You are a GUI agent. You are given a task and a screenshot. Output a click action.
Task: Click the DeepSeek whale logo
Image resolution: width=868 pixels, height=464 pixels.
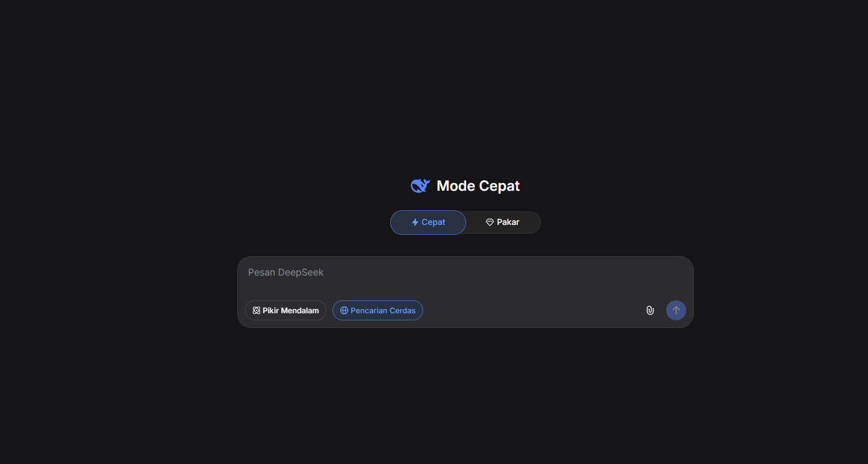[420, 186]
